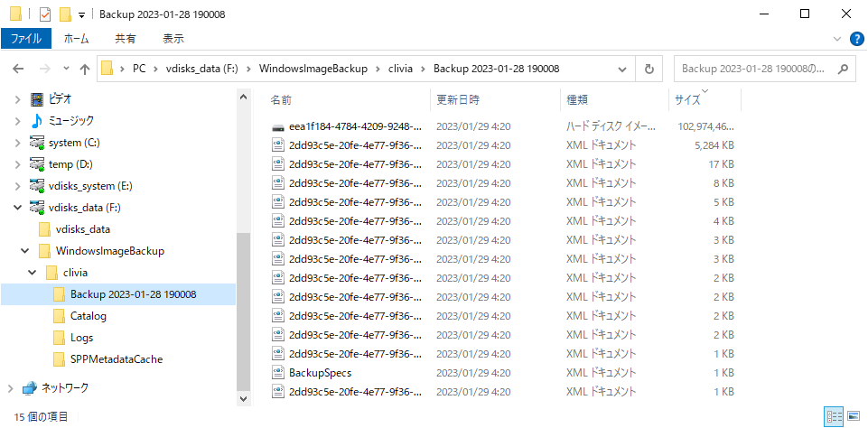868x428 pixels.
Task: Expand the ビデオ tree node
Action: tap(18, 99)
